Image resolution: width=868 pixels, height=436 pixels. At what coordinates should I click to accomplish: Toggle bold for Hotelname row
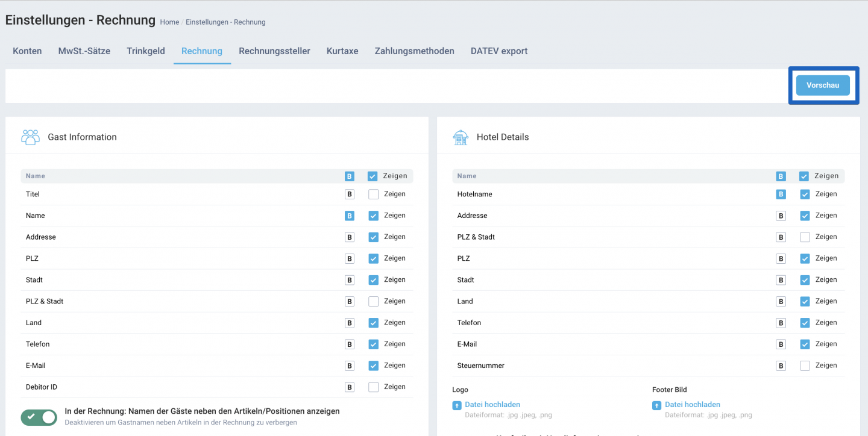coord(781,195)
